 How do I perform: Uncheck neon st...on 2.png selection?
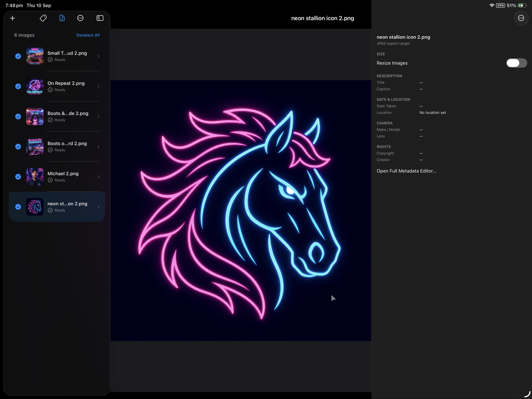[x=18, y=207]
